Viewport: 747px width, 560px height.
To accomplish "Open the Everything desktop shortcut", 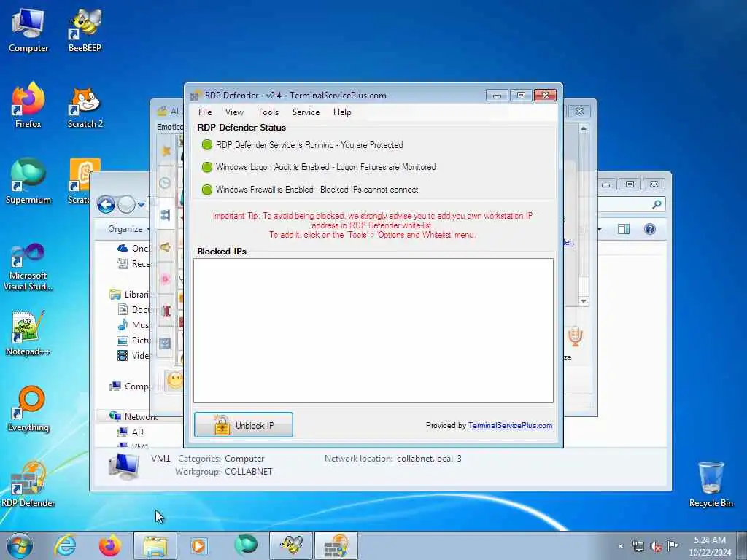I will pyautogui.click(x=28, y=408).
